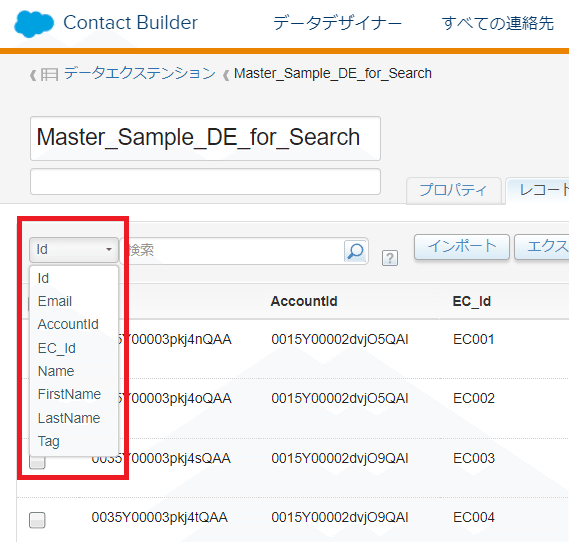Open the question mark help icon

coord(390,258)
